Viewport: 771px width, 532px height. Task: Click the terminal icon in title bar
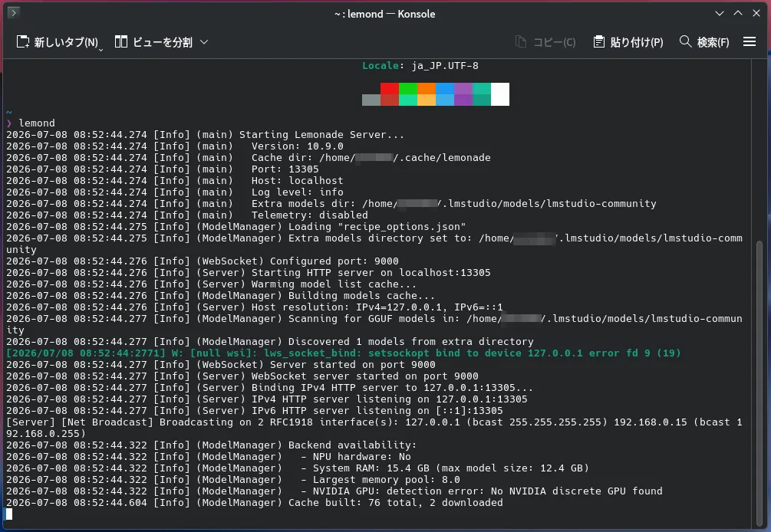pyautogui.click(x=14, y=12)
